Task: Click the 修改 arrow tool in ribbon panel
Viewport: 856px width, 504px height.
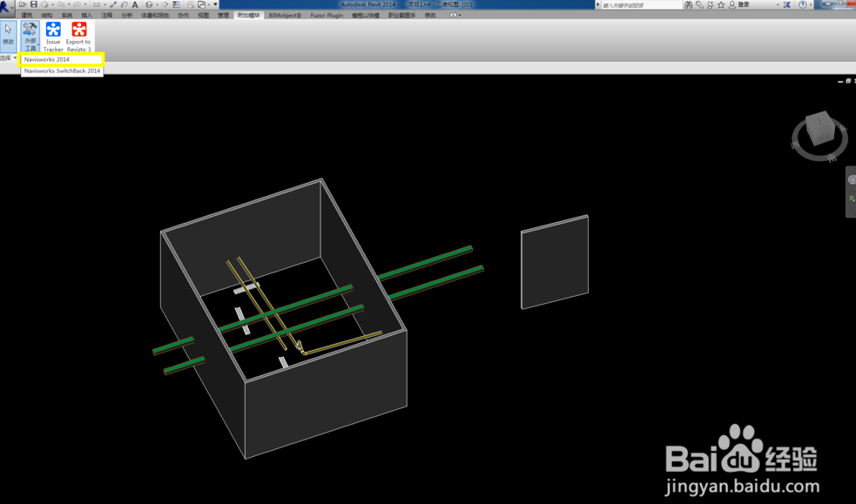Action: (8, 36)
